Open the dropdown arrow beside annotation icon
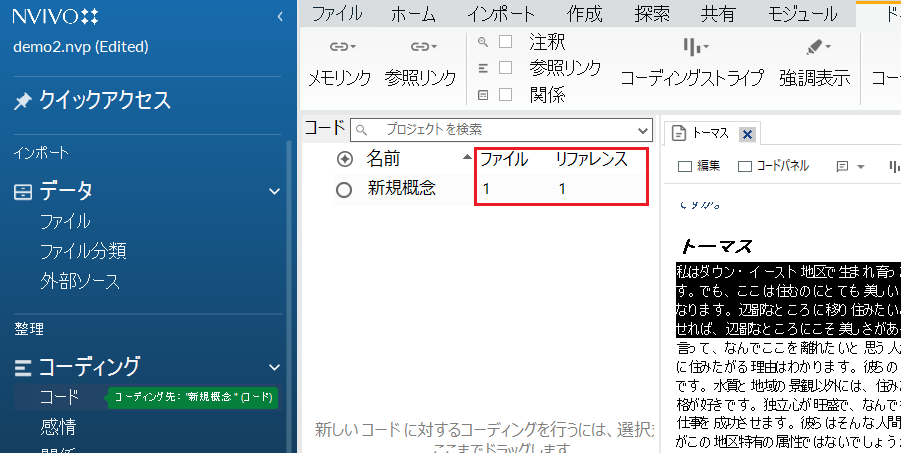The height and width of the screenshot is (453, 901). pyautogui.click(x=861, y=167)
